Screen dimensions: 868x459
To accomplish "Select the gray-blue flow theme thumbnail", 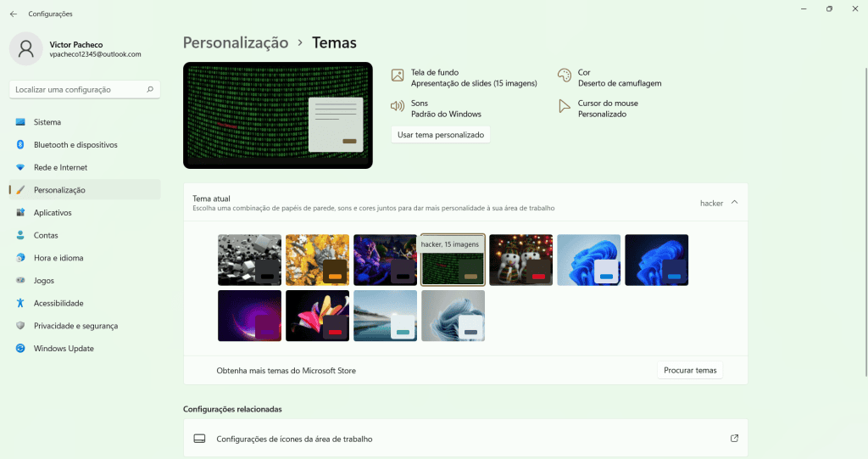I will [x=453, y=316].
